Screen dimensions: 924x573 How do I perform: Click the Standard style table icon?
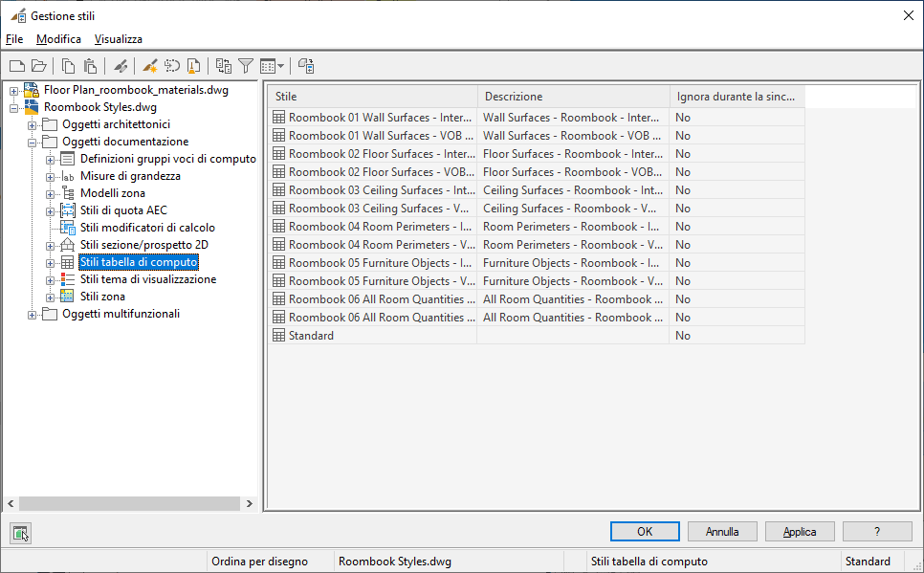pos(278,336)
